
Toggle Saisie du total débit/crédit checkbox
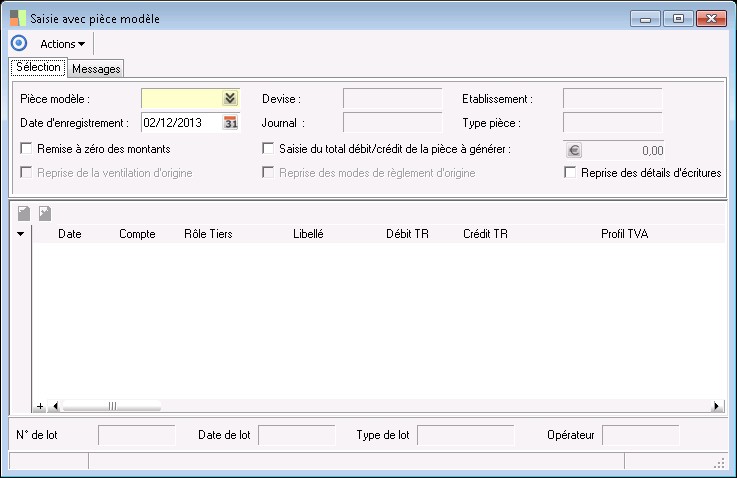(268, 149)
